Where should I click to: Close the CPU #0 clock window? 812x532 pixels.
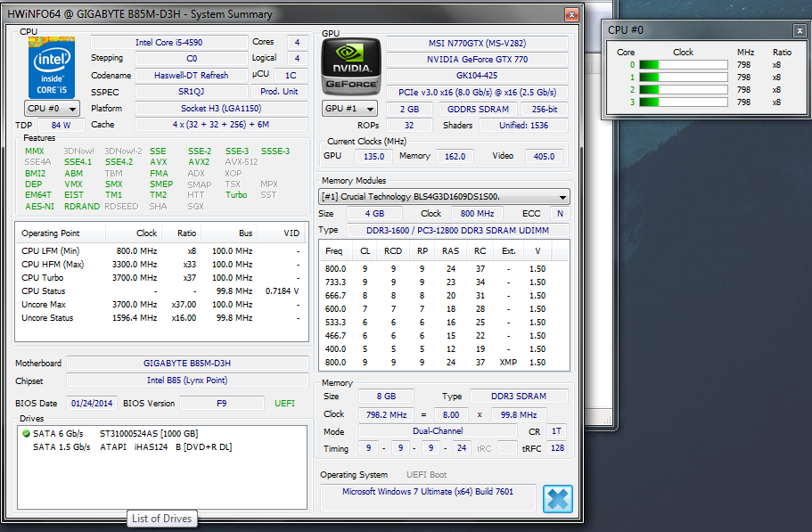click(800, 30)
